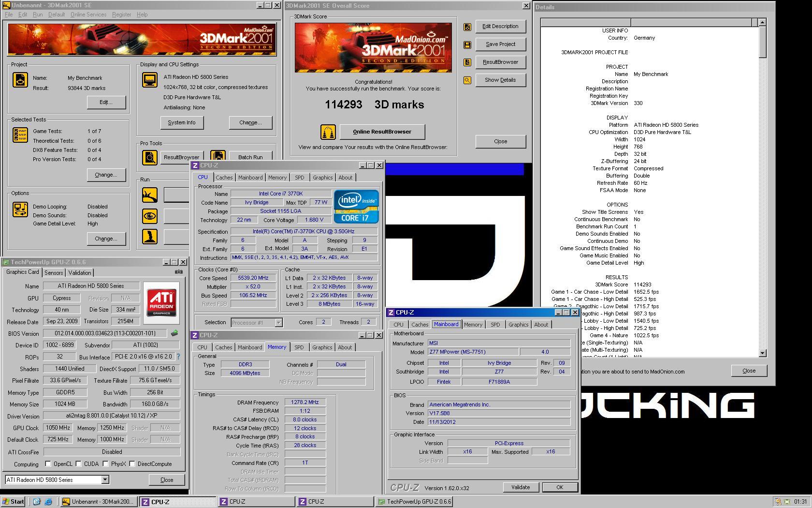Click the Core Speed value field in CPU-Z
Screen dimensions: 812x508
pos(253,278)
